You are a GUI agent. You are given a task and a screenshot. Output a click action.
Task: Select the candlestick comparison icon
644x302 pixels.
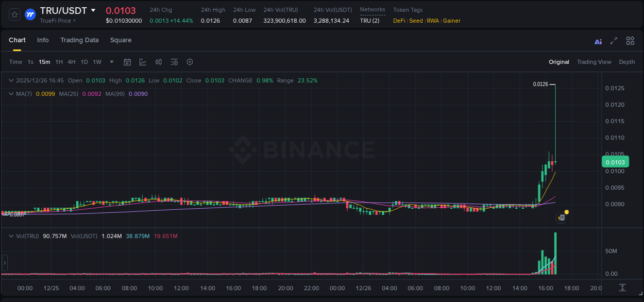tap(159, 62)
